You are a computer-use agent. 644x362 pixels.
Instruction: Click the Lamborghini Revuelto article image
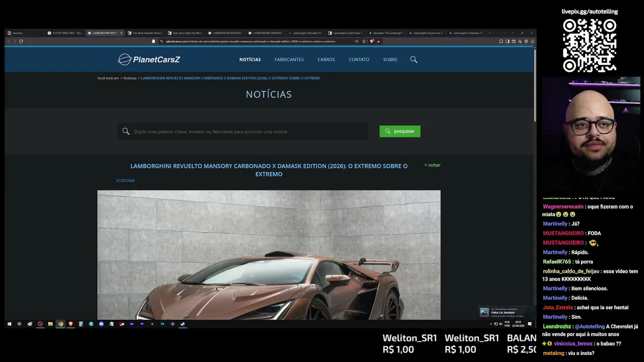coord(269,255)
